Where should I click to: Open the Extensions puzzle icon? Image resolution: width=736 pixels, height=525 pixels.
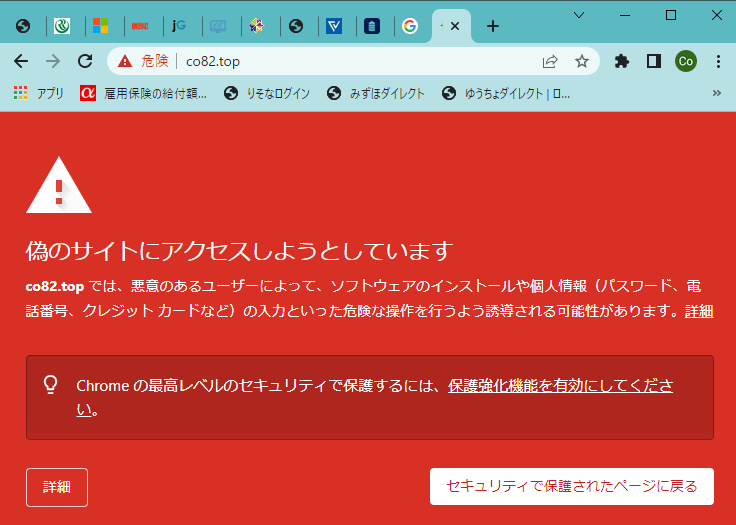coord(621,61)
